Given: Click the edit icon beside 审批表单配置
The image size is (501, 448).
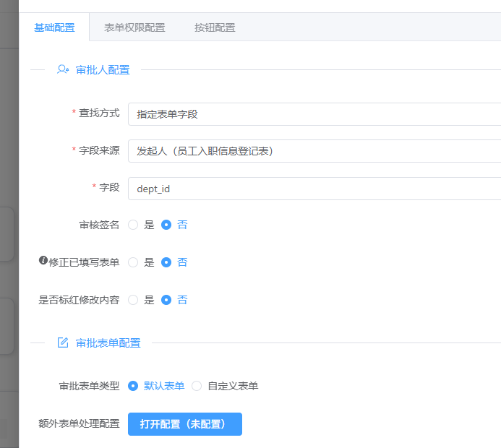Looking at the screenshot, I should pos(63,343).
